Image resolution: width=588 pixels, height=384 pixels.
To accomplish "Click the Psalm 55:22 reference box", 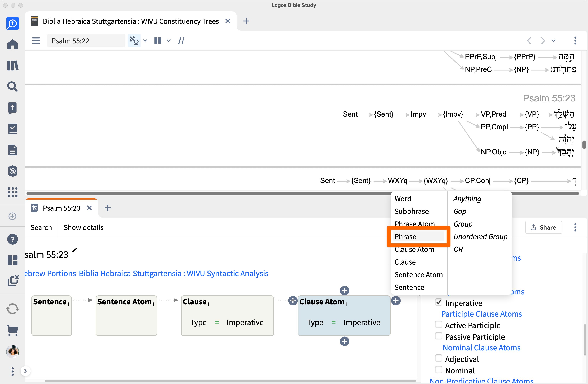I will 86,41.
